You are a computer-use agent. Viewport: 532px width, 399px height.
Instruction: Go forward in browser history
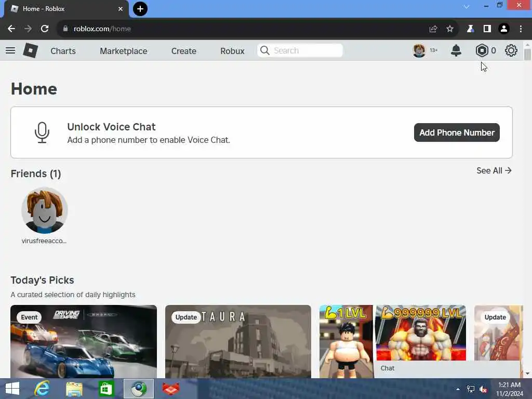28,29
